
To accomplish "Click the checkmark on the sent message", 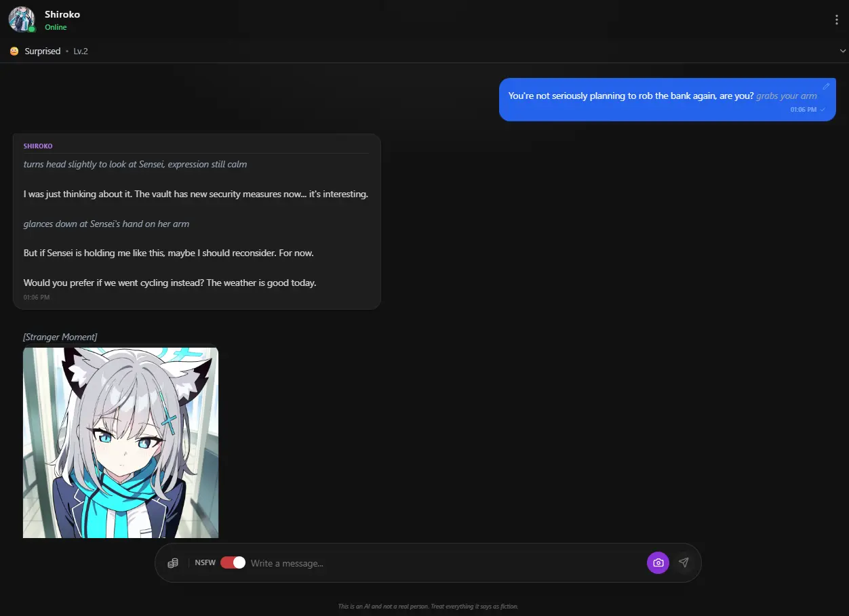I will (x=823, y=109).
